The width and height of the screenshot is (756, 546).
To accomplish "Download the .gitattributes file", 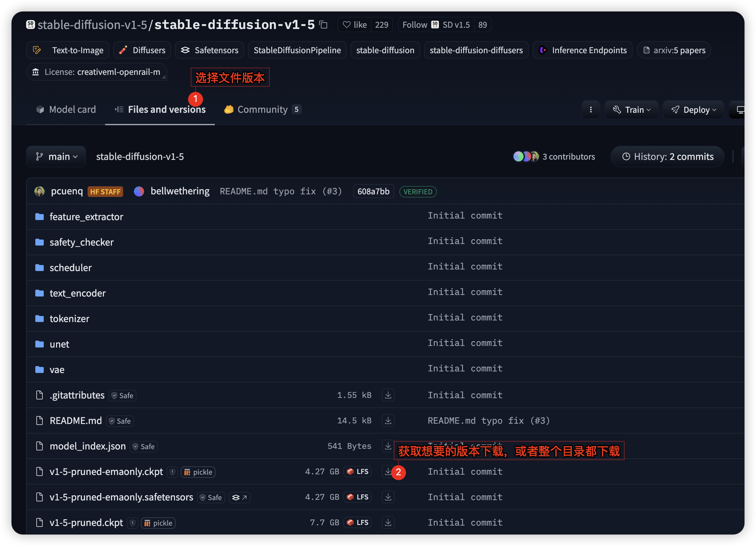I will [x=388, y=395].
